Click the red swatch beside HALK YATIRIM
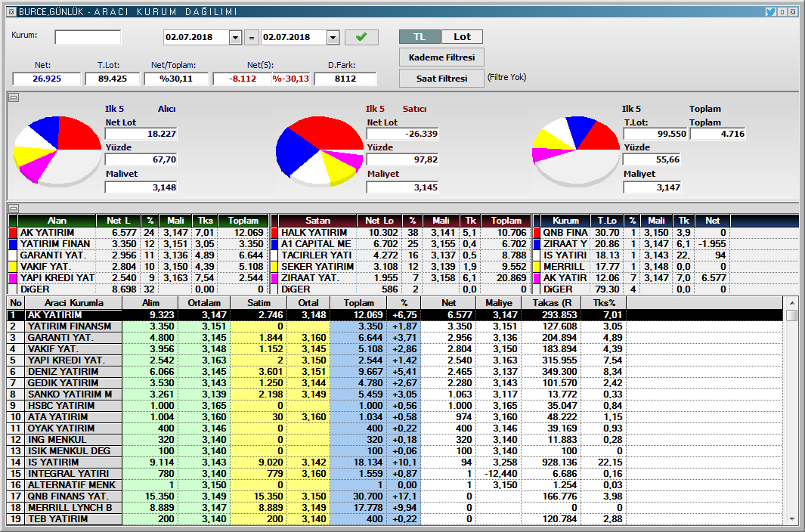 [x=274, y=233]
